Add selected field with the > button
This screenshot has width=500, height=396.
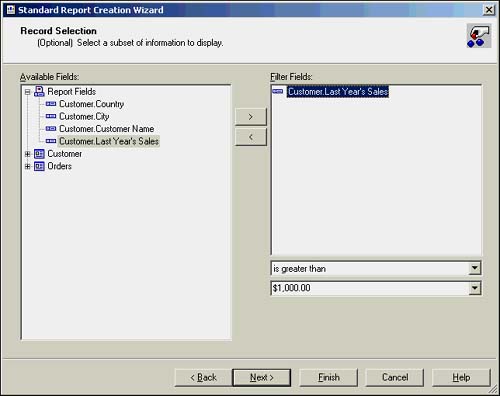[251, 117]
